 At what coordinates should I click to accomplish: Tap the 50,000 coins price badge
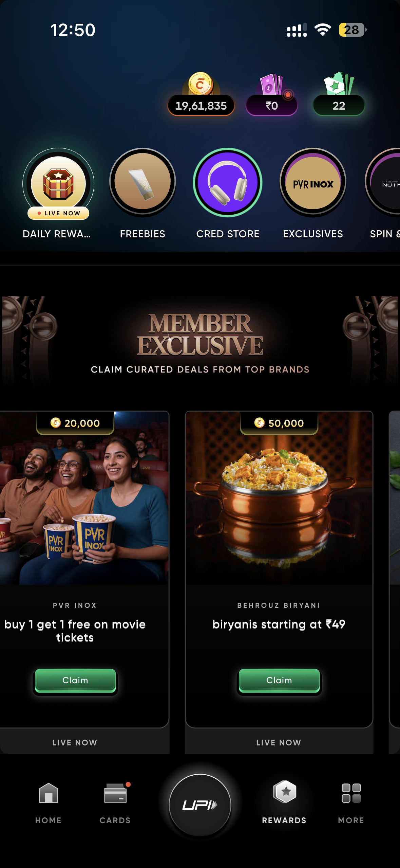(x=279, y=423)
